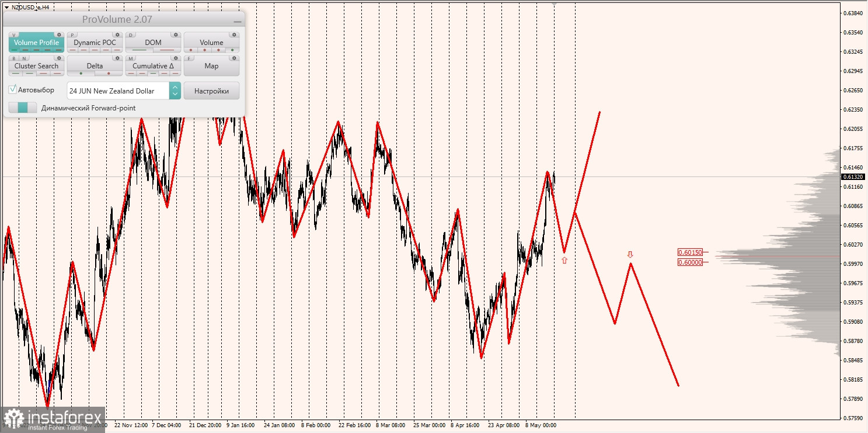Open Cumulative Δ gear settings
Viewport: 868px width, 433px height.
176,58
